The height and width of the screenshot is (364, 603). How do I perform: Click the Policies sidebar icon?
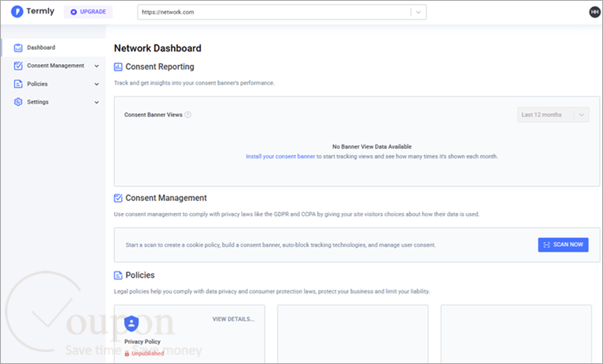[18, 84]
